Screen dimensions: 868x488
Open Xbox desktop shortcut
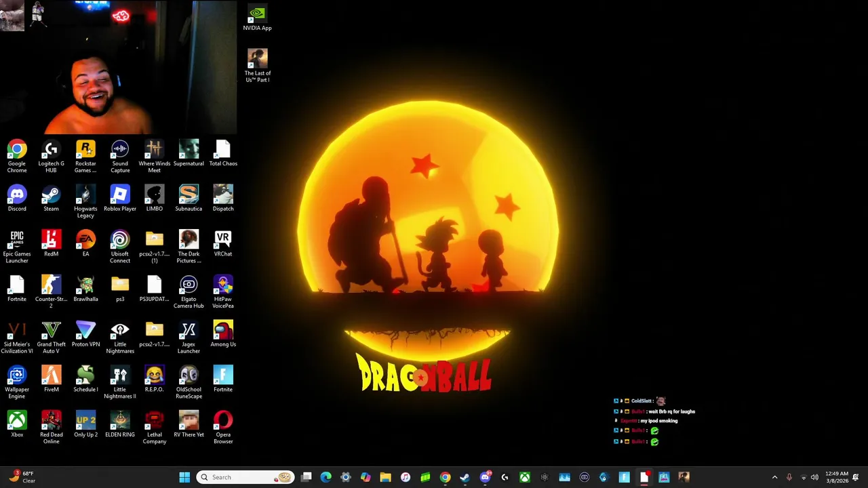click(x=17, y=426)
